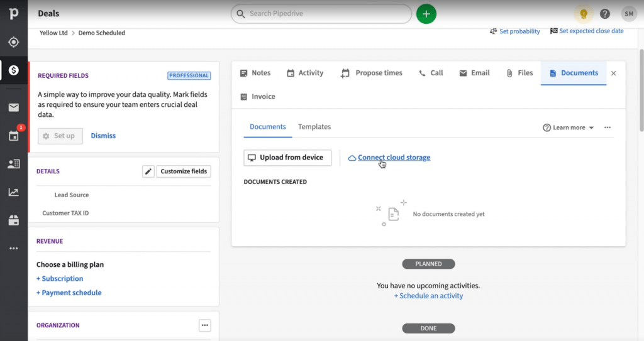Focus the Search Pipedrive field

tap(321, 14)
